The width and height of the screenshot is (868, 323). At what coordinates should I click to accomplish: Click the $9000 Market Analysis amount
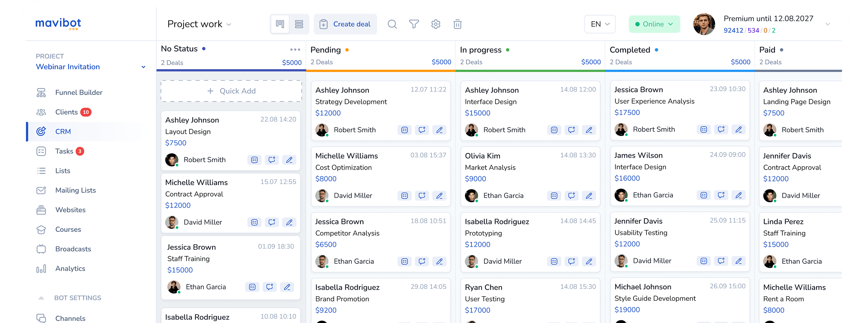pyautogui.click(x=476, y=179)
